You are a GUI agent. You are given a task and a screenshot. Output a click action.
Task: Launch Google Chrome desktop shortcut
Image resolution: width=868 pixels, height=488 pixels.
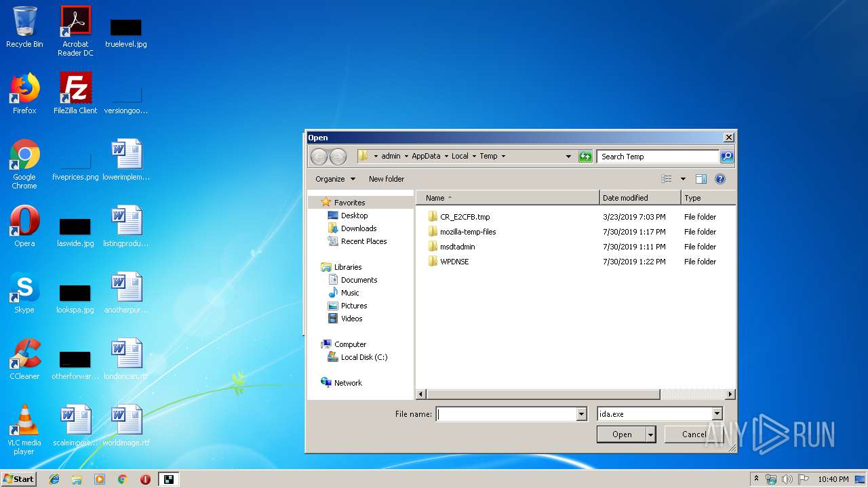coord(24,164)
